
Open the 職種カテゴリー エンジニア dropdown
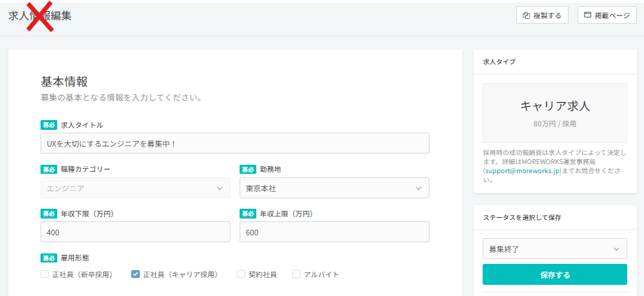[x=136, y=188]
